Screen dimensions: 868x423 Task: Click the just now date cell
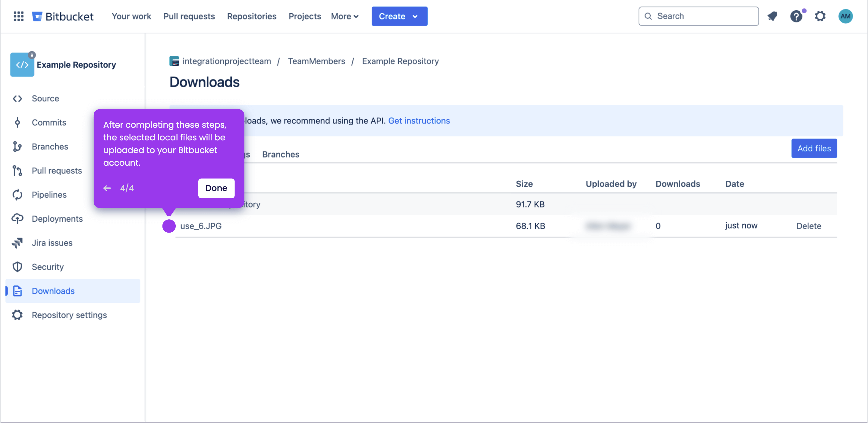pos(741,226)
